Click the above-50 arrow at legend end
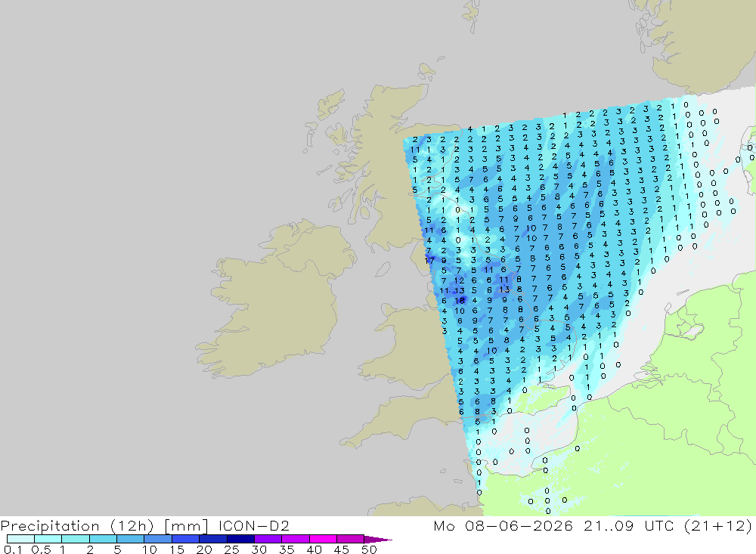The height and width of the screenshot is (554, 756). pos(377,540)
